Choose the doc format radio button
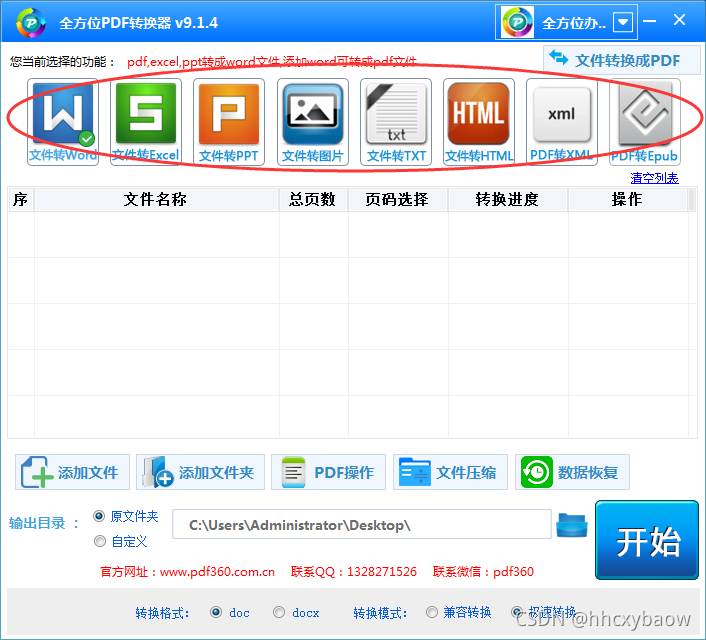This screenshot has width=706, height=640. (x=216, y=612)
